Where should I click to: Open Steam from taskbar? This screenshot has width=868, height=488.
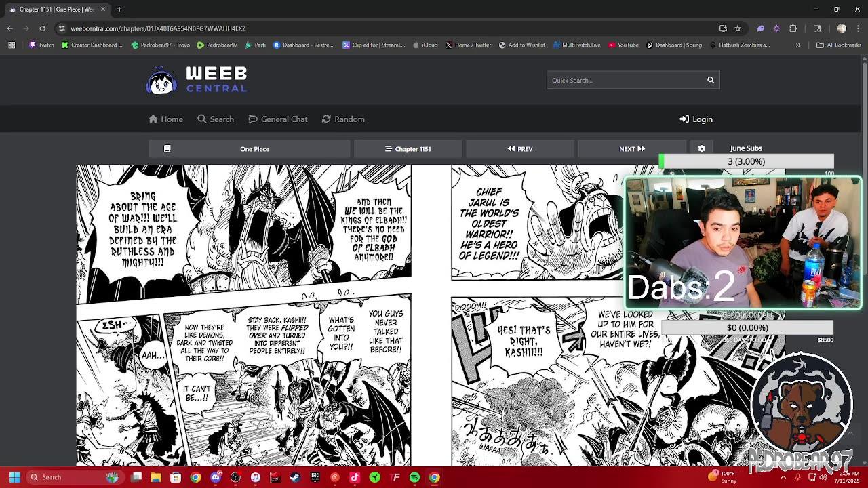[x=295, y=477]
